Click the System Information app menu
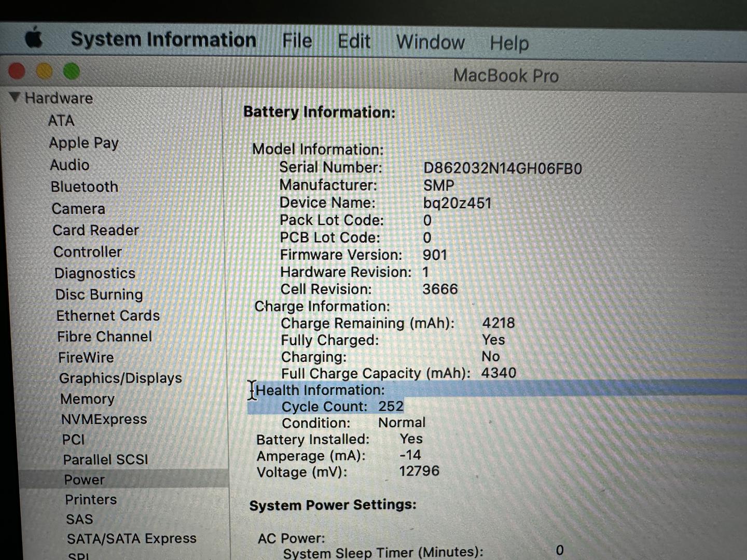Image resolution: width=747 pixels, height=560 pixels. (x=163, y=39)
